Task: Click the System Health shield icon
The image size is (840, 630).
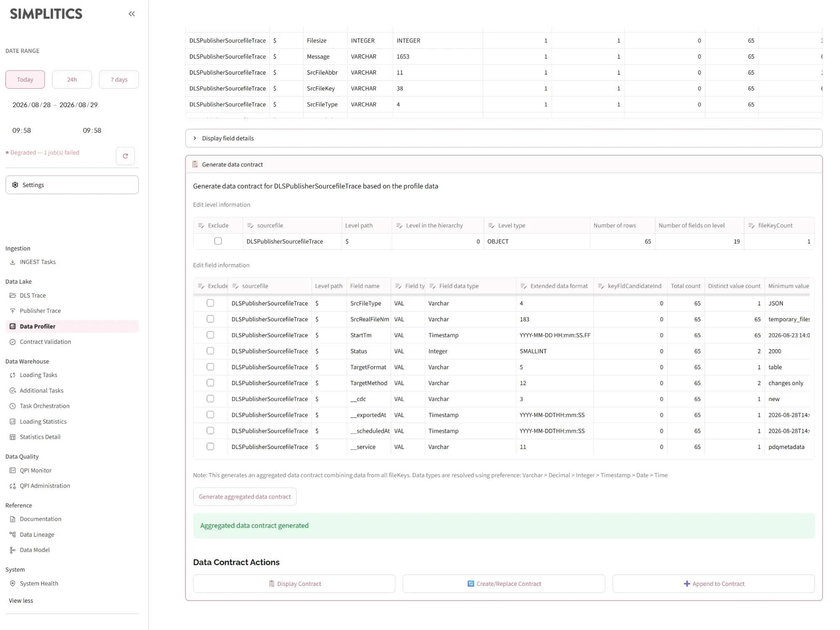Action: pyautogui.click(x=13, y=583)
